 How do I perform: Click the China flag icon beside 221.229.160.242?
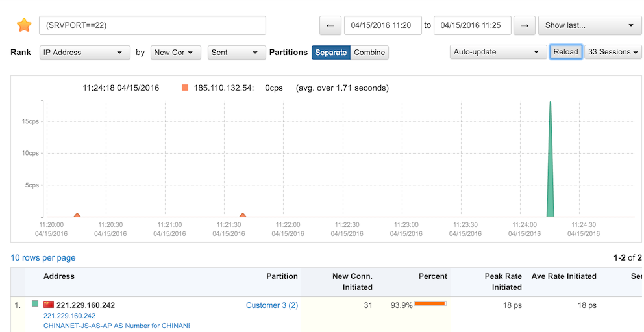[x=49, y=304]
